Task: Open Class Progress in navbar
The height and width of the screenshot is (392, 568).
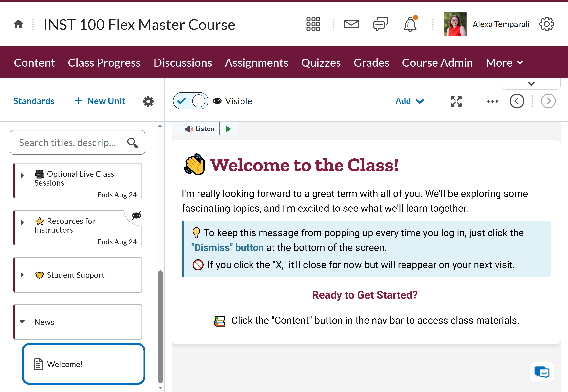Action: click(x=104, y=63)
